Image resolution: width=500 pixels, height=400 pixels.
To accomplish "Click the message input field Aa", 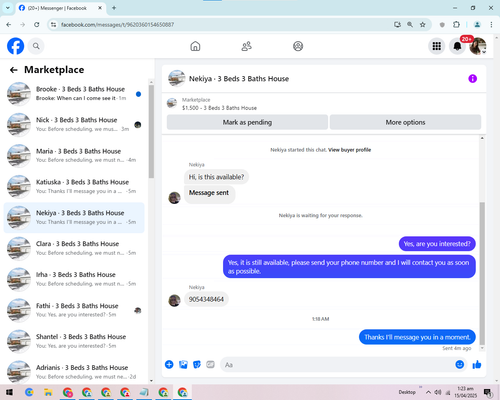I will pyautogui.click(x=337, y=365).
